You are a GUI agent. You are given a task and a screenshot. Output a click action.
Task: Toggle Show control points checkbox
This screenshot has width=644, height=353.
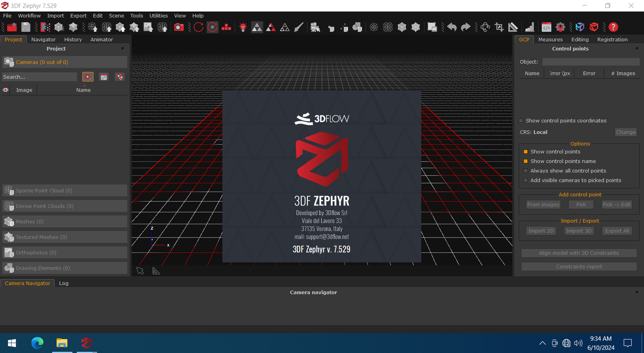(x=526, y=152)
